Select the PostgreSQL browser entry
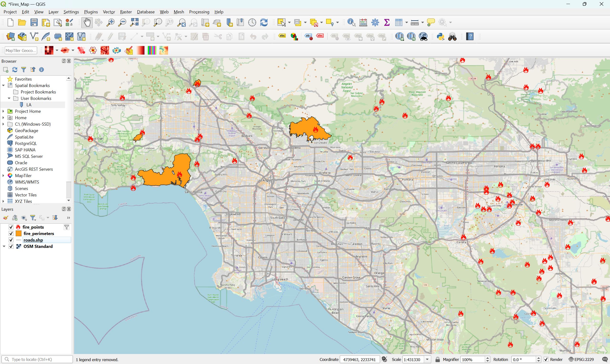The image size is (610, 364). pos(26,144)
